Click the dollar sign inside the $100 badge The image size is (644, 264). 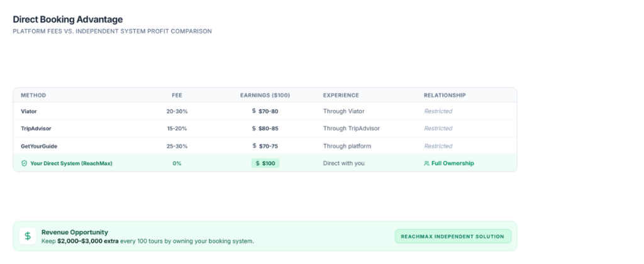(x=257, y=163)
